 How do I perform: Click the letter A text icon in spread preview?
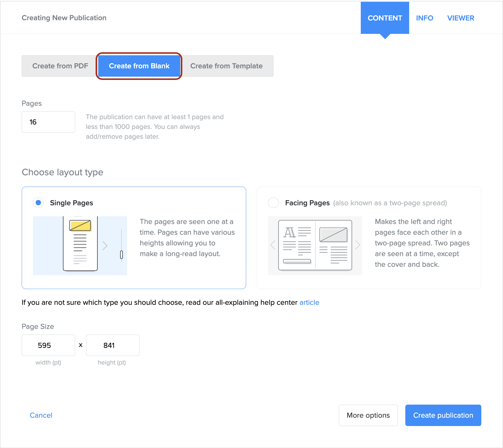tap(290, 232)
